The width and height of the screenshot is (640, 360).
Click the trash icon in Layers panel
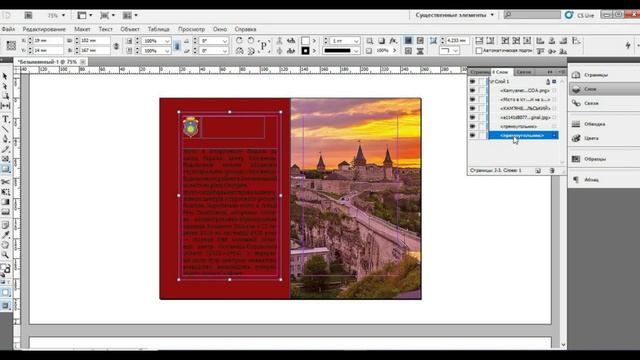[552, 171]
